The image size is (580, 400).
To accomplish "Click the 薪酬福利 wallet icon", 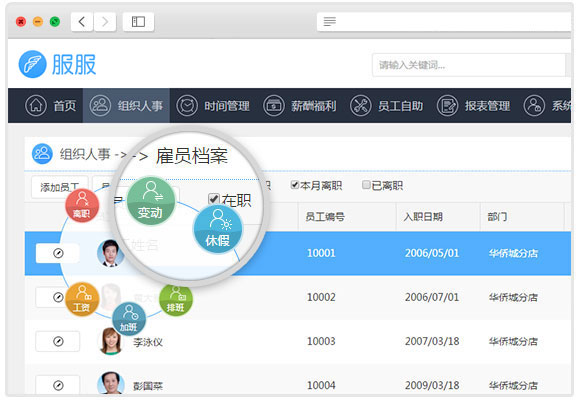I will tap(274, 105).
